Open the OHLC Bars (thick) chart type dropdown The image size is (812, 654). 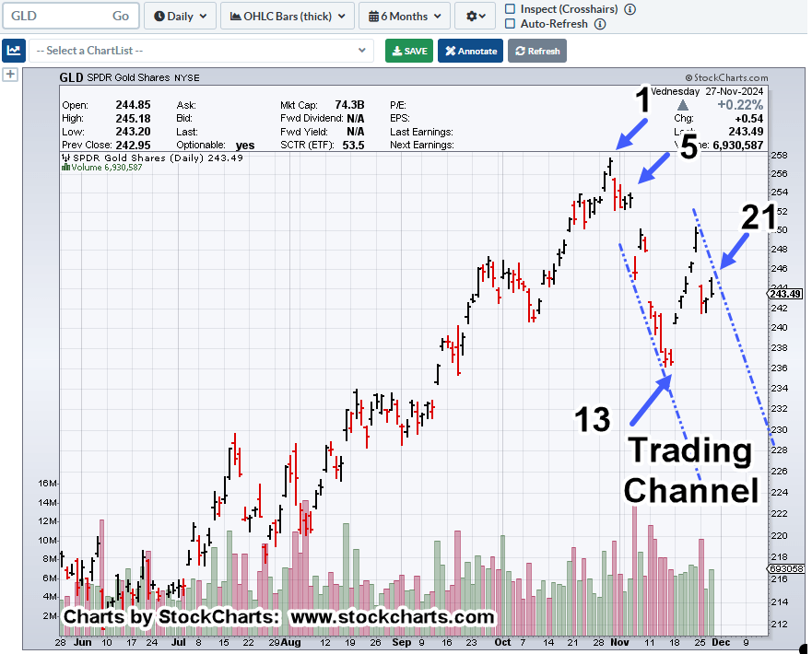point(288,17)
